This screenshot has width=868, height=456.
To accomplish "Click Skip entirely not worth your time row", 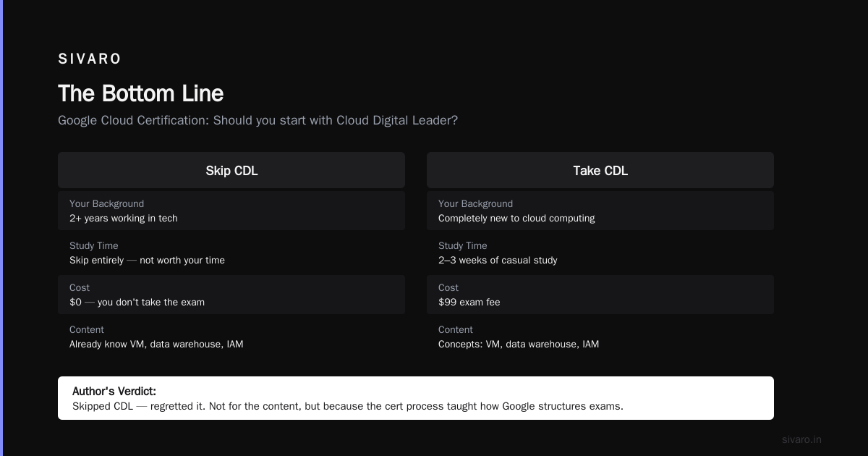I will [231, 253].
